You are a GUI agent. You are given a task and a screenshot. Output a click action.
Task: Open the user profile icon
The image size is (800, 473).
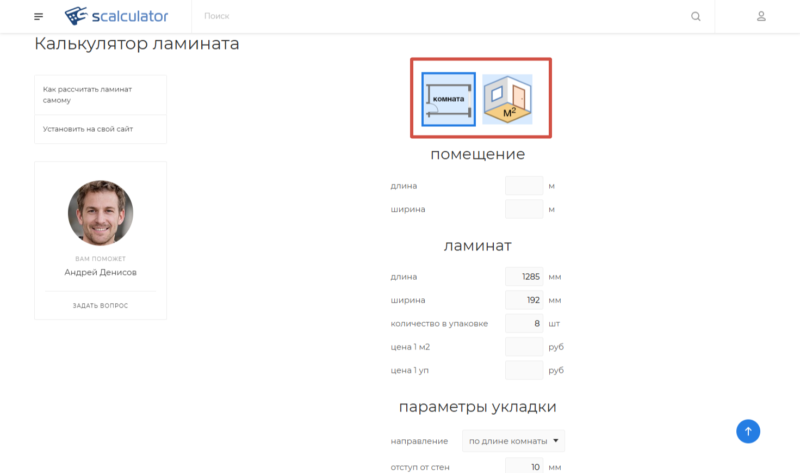tap(761, 16)
